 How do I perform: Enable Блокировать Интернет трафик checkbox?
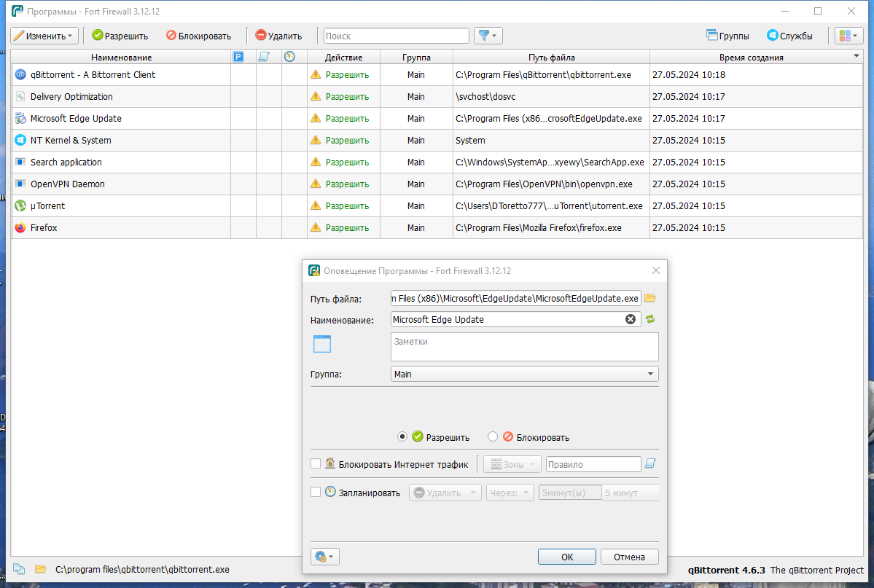pyautogui.click(x=316, y=463)
